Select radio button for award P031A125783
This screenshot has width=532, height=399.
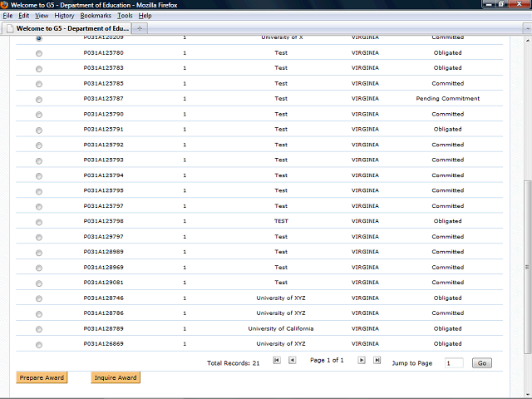(x=39, y=69)
